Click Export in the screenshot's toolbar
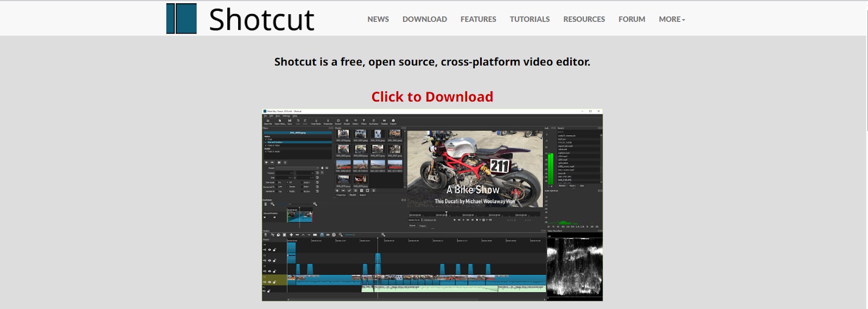Viewport: 868px width, 309px height. pyautogui.click(x=393, y=122)
